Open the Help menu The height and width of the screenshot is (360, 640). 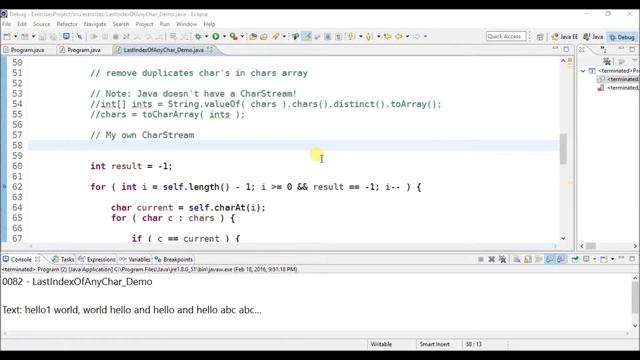(x=209, y=24)
